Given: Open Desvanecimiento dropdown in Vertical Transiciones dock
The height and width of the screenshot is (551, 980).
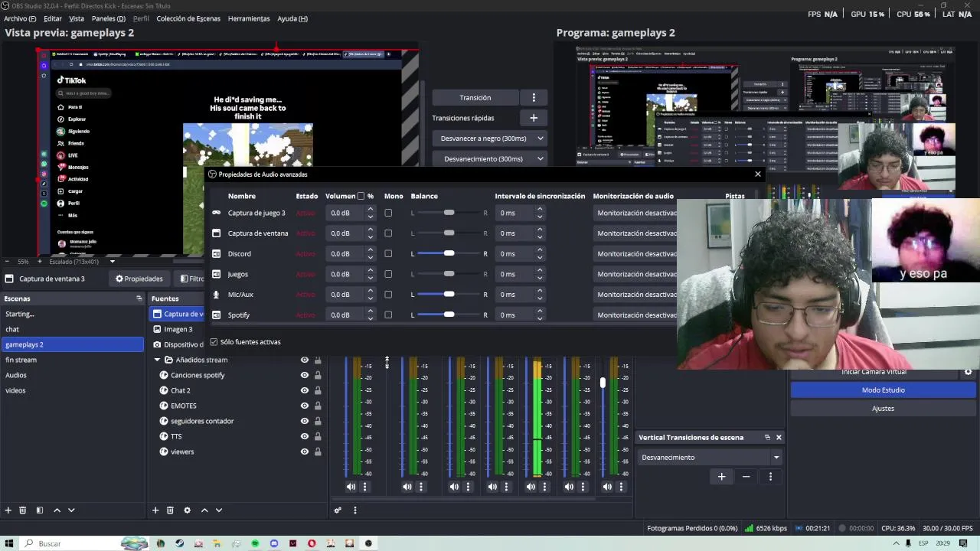Looking at the screenshot, I should pyautogui.click(x=710, y=457).
